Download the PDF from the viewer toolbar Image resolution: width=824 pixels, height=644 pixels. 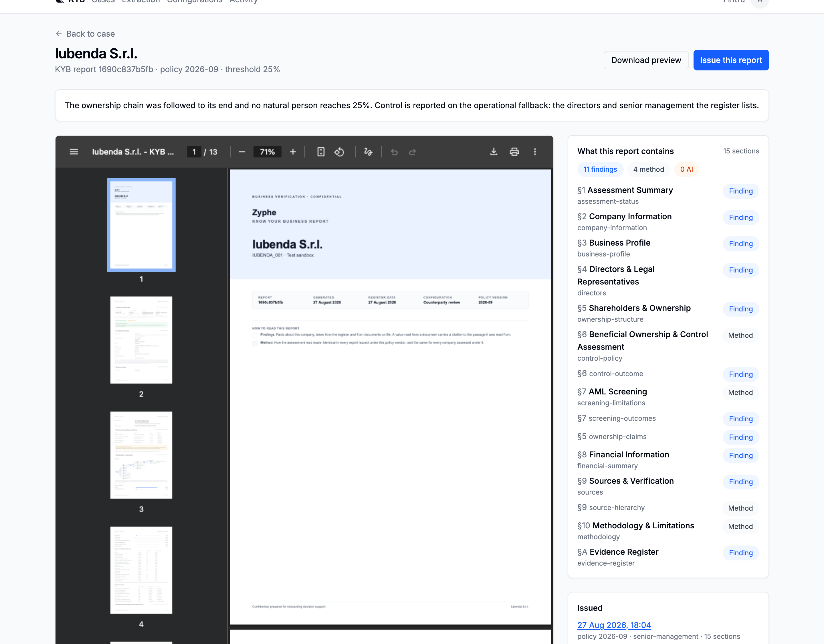[494, 152]
